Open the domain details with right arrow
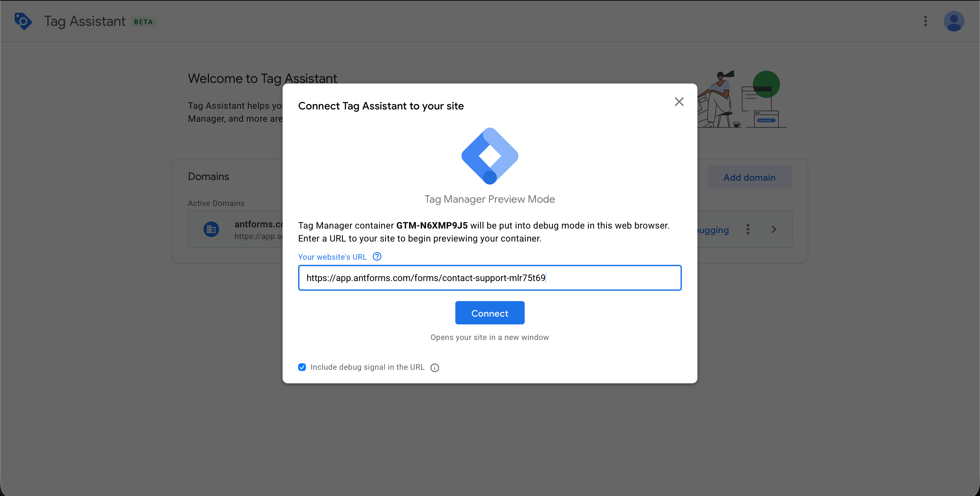Viewport: 980px width, 496px height. (x=774, y=229)
